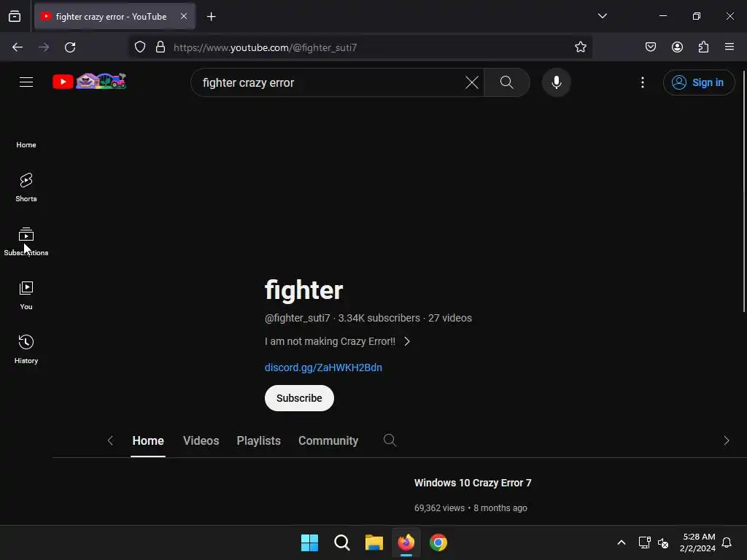Image resolution: width=747 pixels, height=560 pixels.
Task: Expand channel description I am not making Crazy Error
Action: point(337,341)
